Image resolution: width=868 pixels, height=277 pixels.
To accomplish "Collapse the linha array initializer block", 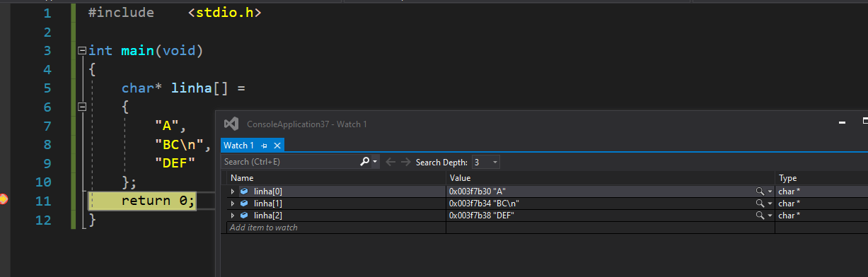I will coord(82,107).
